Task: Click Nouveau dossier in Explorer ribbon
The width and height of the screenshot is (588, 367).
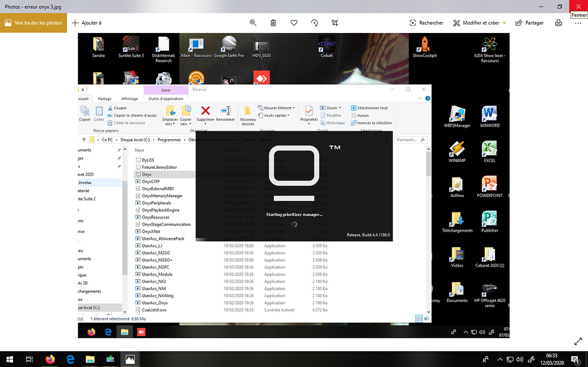Action: 248,116
